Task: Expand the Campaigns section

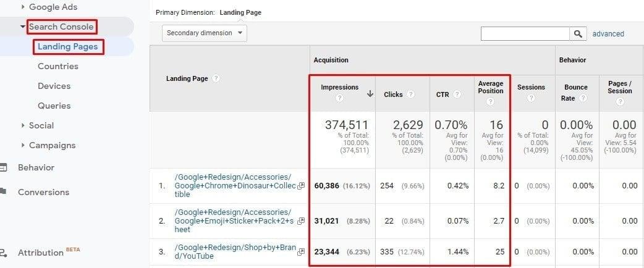Action: [23, 145]
